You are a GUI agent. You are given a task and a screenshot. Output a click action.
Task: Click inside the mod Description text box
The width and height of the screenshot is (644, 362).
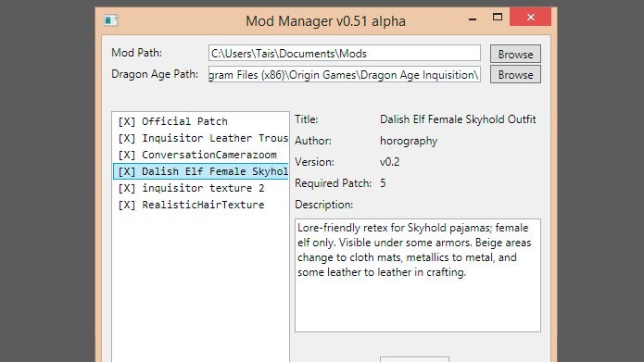tap(418, 275)
